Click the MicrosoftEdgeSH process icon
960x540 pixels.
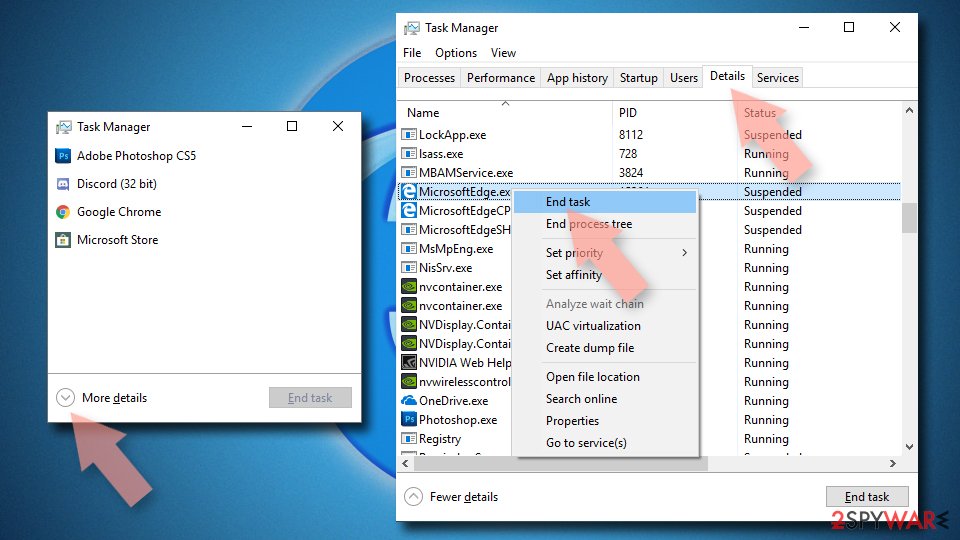tap(408, 230)
